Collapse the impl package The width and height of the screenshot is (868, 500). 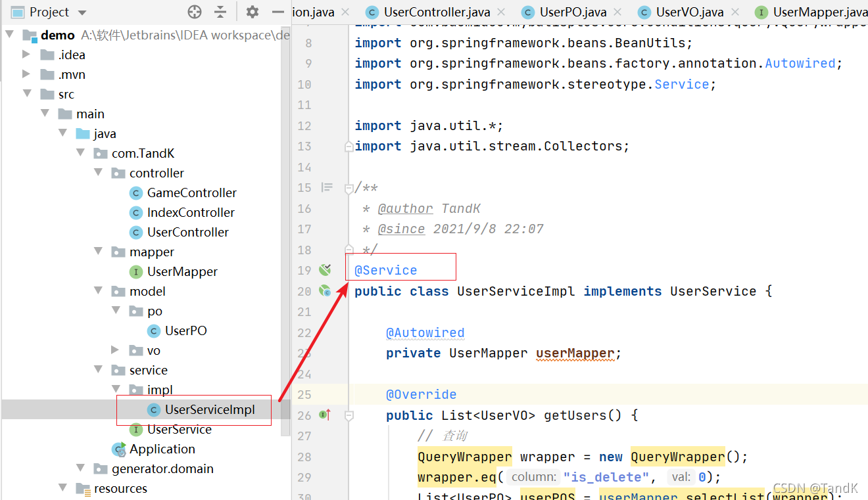tap(116, 390)
